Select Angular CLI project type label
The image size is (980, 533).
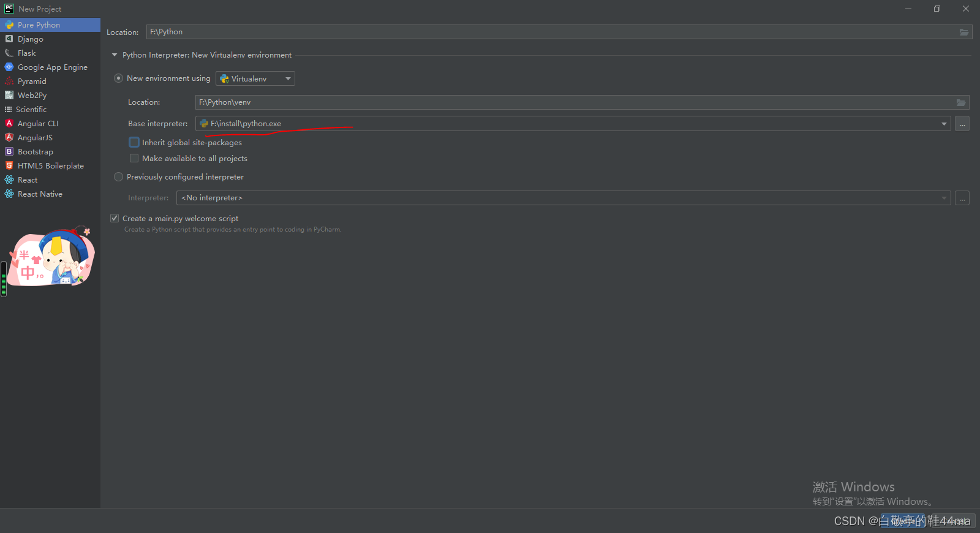[x=38, y=124]
